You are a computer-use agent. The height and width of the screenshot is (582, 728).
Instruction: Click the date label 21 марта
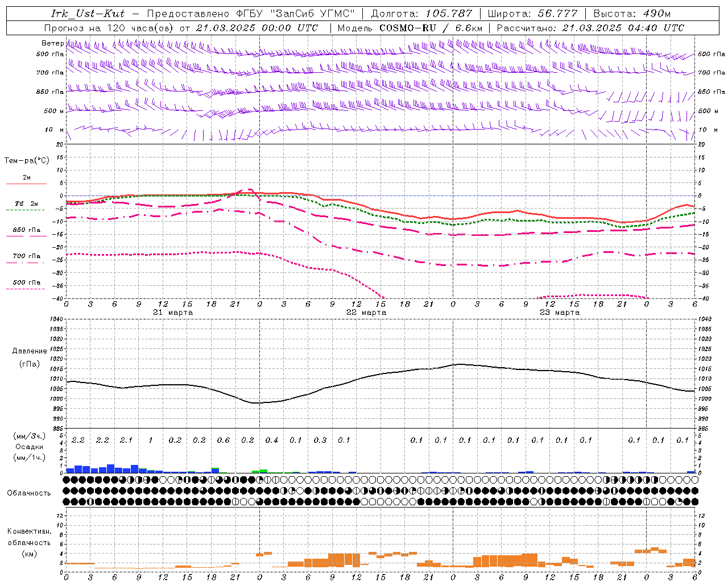tap(173, 313)
